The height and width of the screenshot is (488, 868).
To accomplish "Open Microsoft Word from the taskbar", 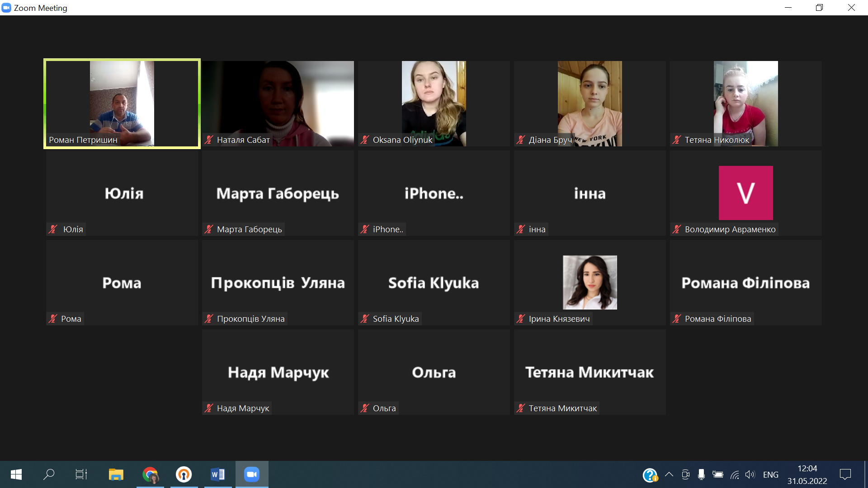I will coord(217,474).
